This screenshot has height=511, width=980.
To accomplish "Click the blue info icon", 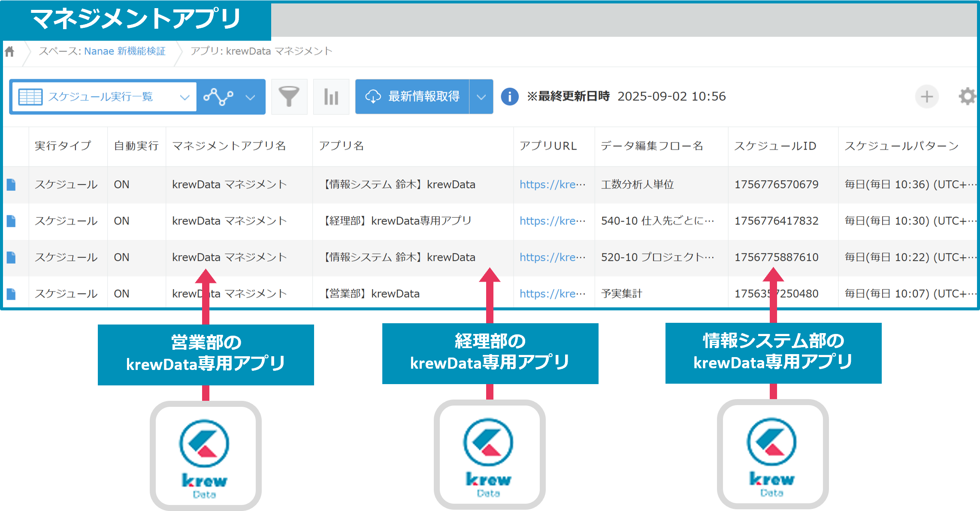I will [510, 96].
